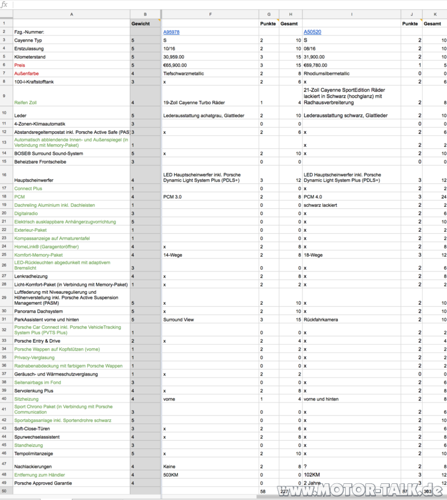The image size is (447, 500).
Task: Select the 'Kilometerstand' cell
Action: [71, 57]
